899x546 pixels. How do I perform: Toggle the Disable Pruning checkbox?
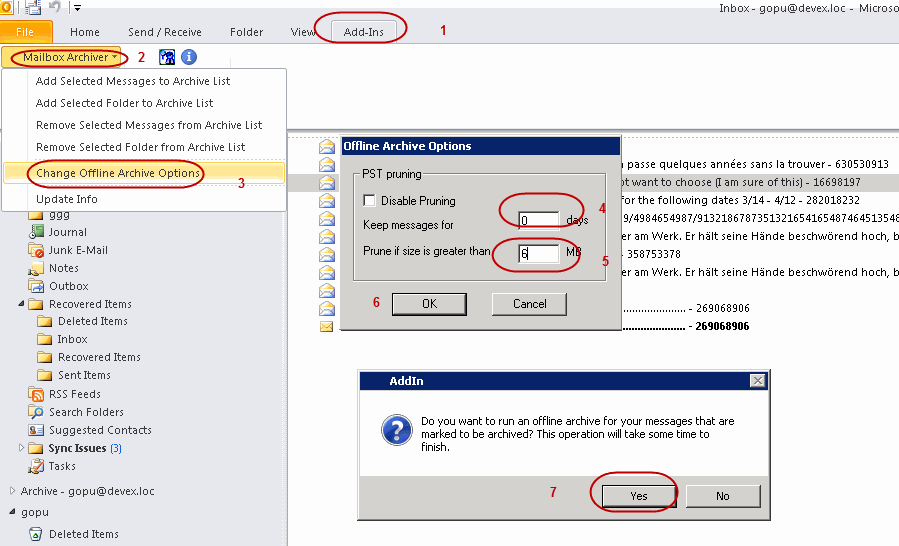point(369,201)
